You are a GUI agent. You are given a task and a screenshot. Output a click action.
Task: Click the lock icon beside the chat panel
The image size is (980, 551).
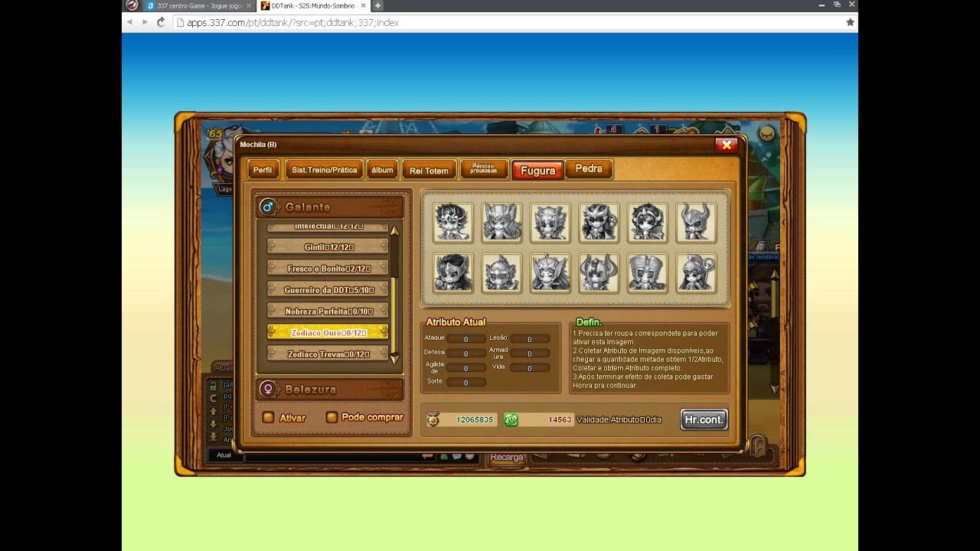[x=214, y=386]
